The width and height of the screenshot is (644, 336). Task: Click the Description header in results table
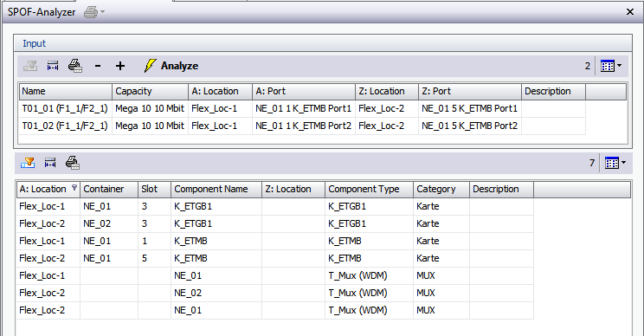(x=501, y=189)
